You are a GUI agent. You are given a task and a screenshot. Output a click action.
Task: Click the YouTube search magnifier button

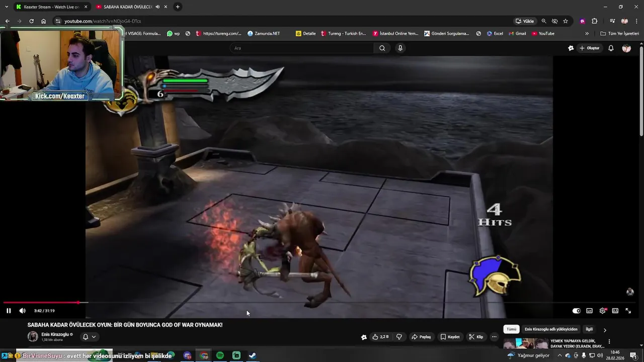(x=382, y=48)
